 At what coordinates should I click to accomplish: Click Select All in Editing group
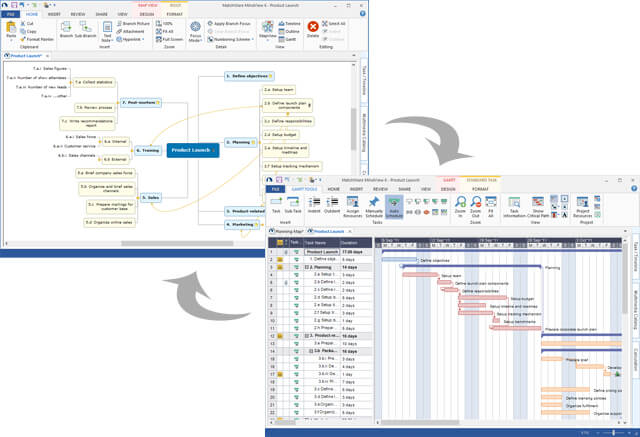333,24
